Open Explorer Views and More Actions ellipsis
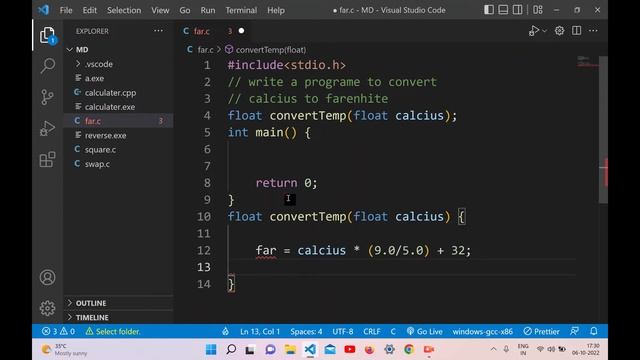 click(158, 31)
